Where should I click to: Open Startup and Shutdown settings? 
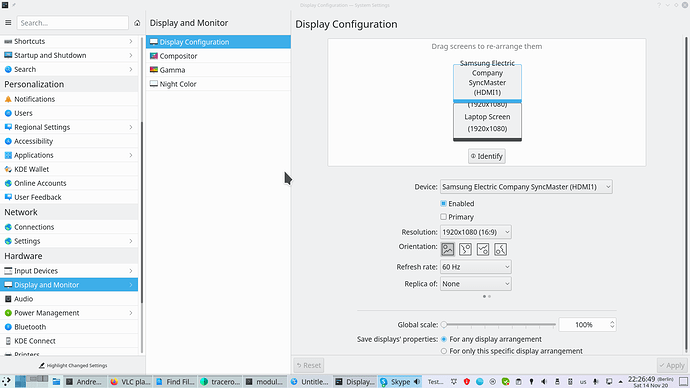[x=69, y=55]
